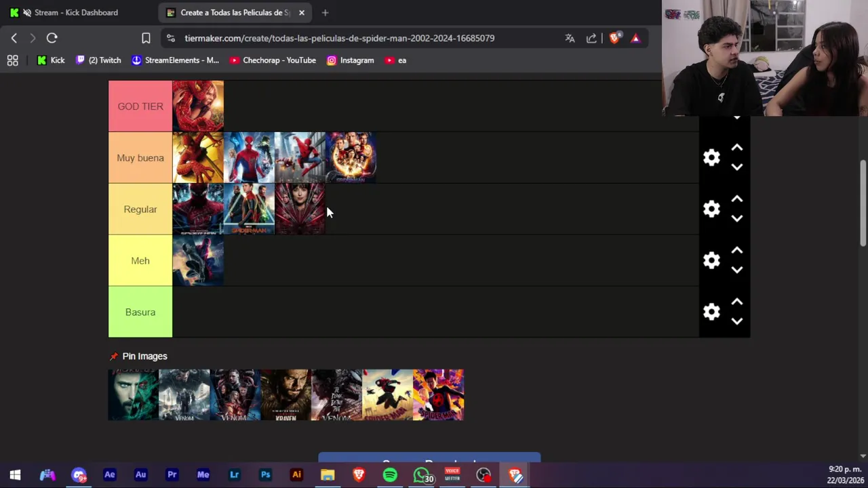This screenshot has height=488, width=868.
Task: Open the StreamElements bookmark
Action: coord(175,60)
